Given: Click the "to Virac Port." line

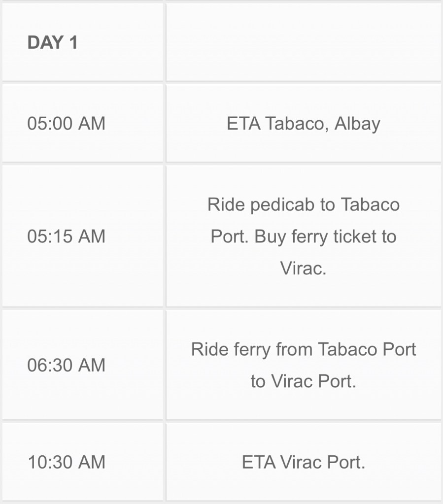Looking at the screenshot, I should pos(304,381).
